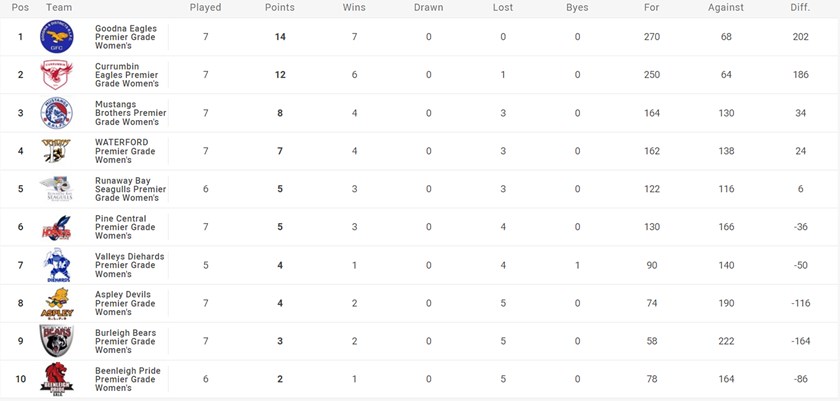The height and width of the screenshot is (401, 840).
Task: Click the Wins column header
Action: point(354,8)
